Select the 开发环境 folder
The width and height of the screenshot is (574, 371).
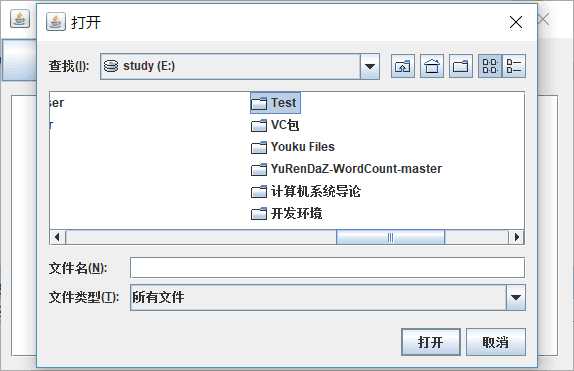(x=287, y=214)
